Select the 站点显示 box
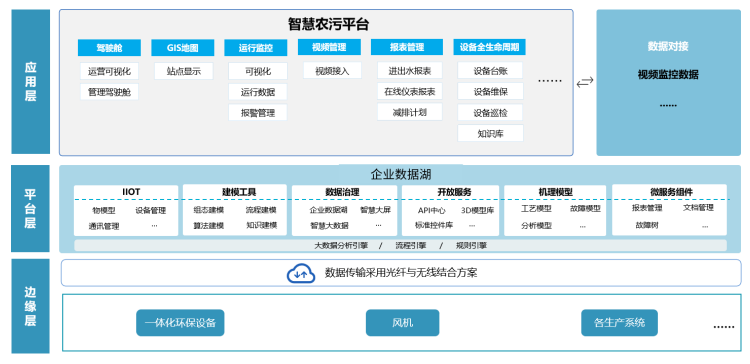This screenshot has height=364, width=750. click(184, 71)
